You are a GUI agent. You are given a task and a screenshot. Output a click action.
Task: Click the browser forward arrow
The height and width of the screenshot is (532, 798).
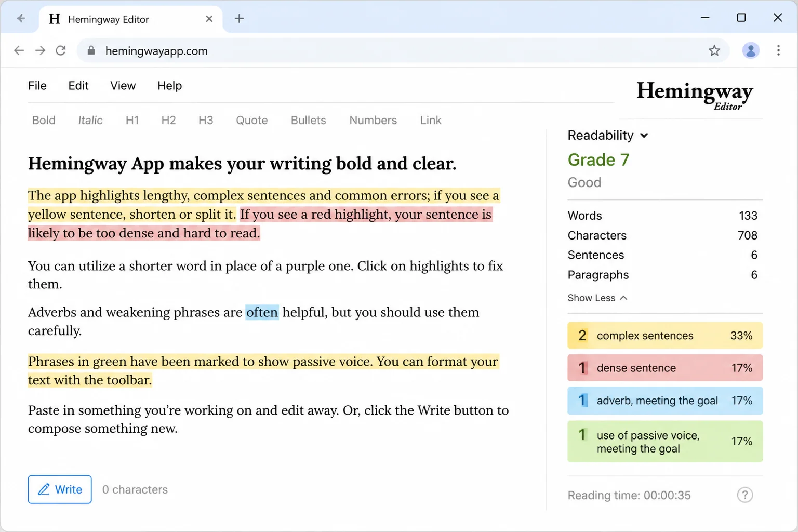[40, 50]
